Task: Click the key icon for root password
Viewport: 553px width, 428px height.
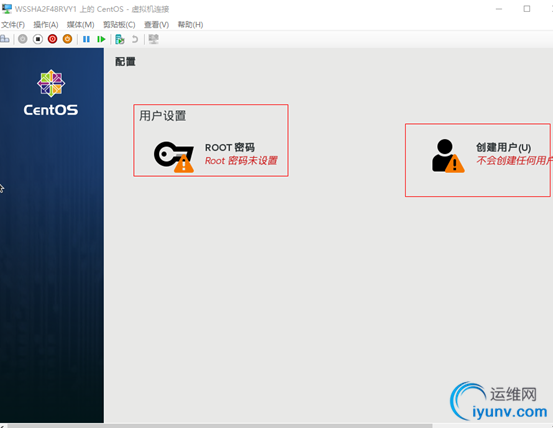Action: click(x=174, y=157)
